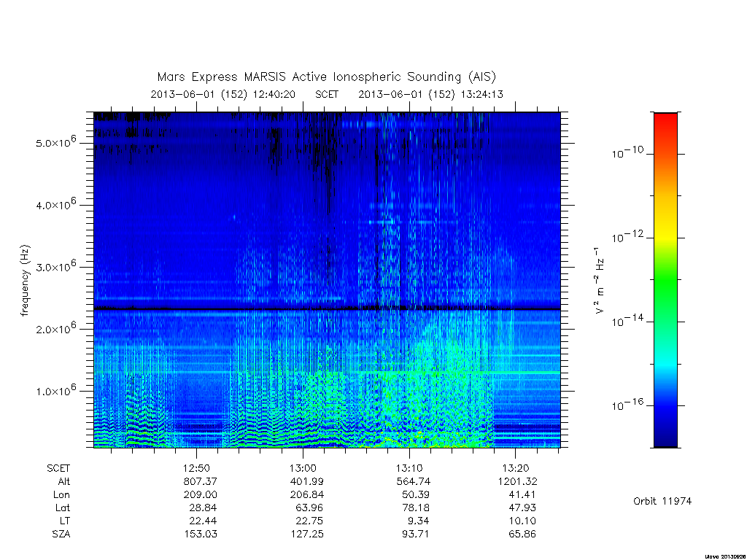This screenshot has height=560, width=747.
Task: Click altitude value '564.74'
Action: (x=413, y=481)
